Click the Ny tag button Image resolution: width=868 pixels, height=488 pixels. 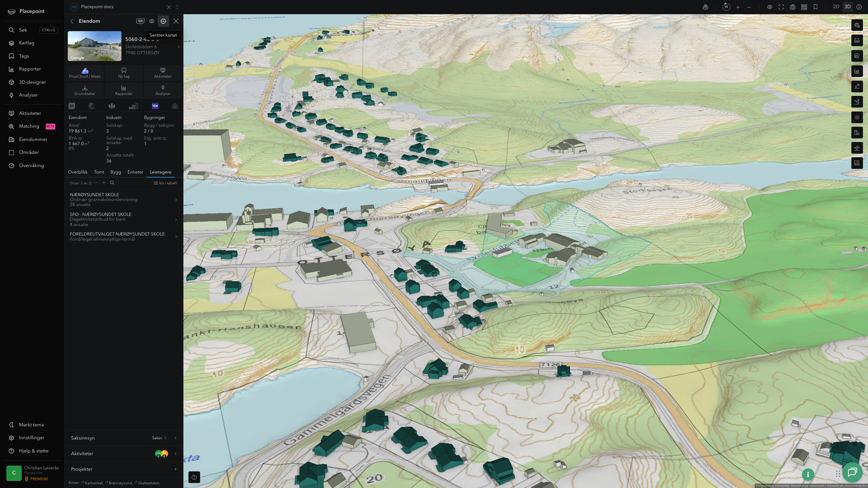(x=124, y=73)
